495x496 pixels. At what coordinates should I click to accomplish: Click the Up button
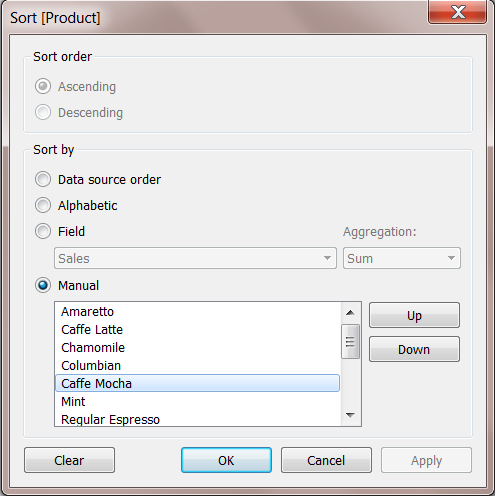pyautogui.click(x=414, y=315)
